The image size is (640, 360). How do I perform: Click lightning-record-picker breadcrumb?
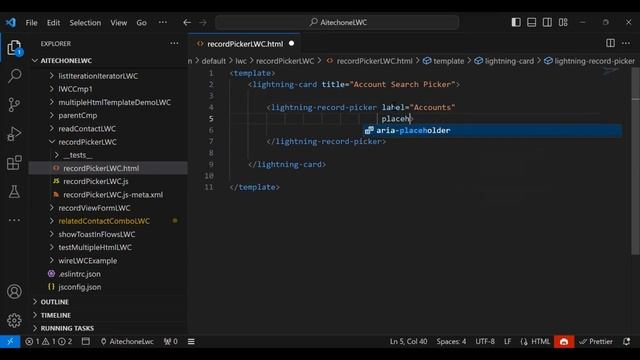[589, 61]
